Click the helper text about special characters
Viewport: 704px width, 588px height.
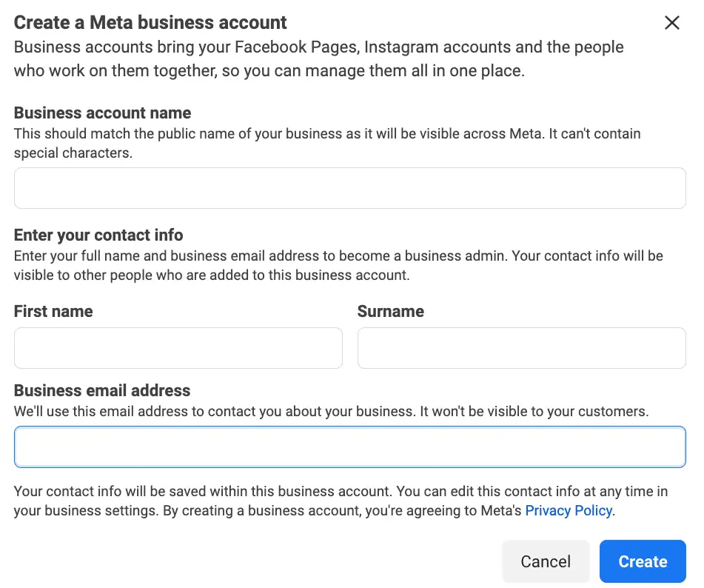tap(327, 144)
